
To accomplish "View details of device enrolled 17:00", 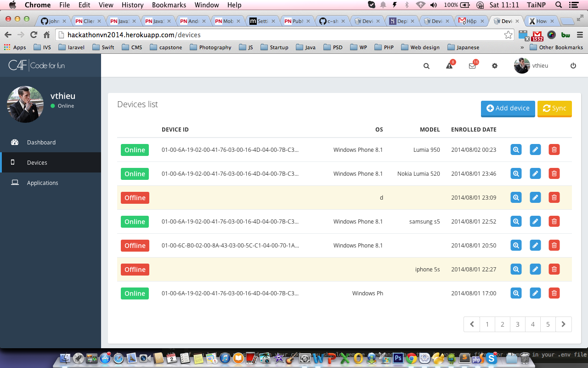I will point(516,293).
